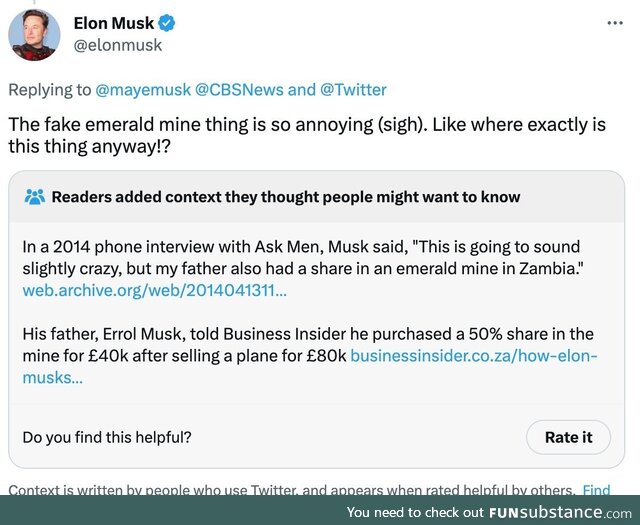Click the Readers added context heading

(286, 196)
